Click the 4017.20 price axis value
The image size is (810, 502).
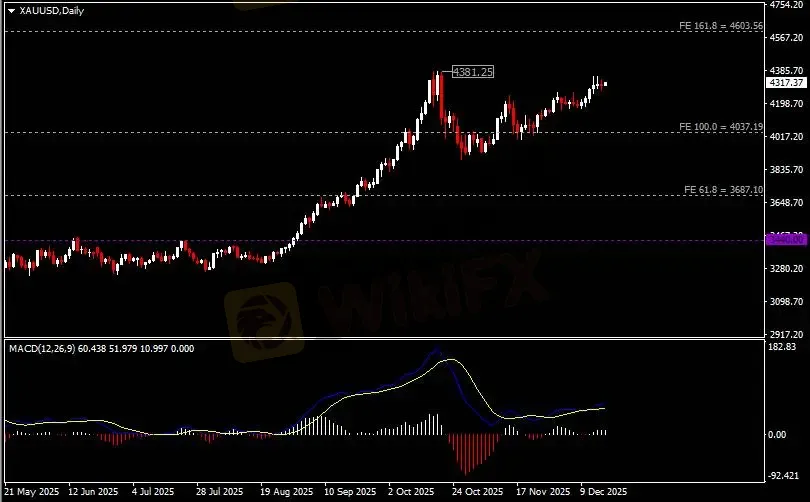click(x=787, y=136)
